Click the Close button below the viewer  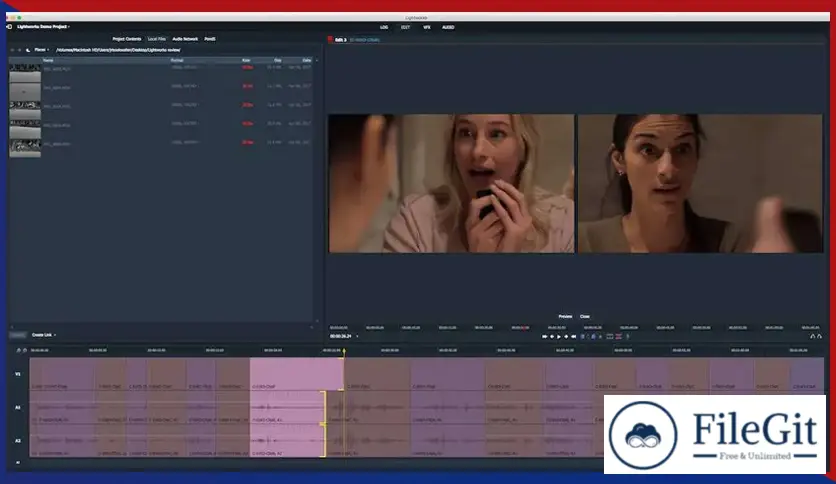tap(585, 316)
